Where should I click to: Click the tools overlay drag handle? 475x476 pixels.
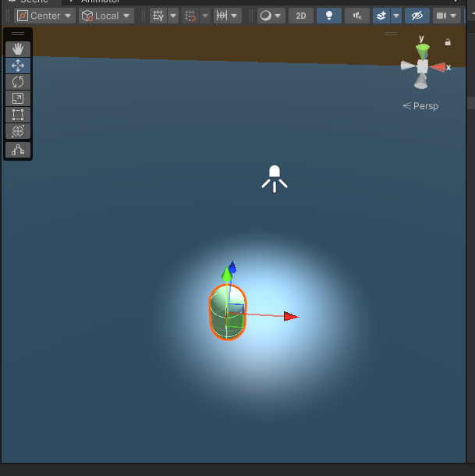(18, 34)
